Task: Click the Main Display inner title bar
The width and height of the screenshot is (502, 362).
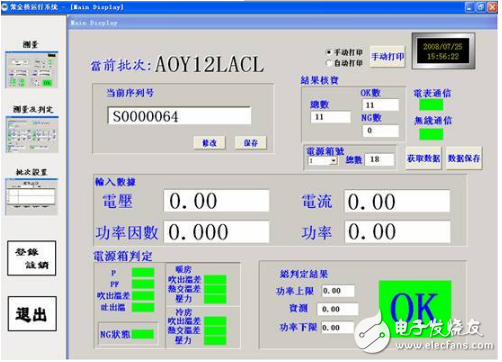Action: (282, 23)
